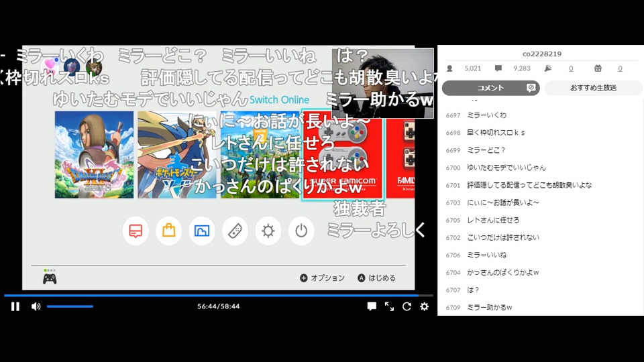Pause the video playback
The width and height of the screenshot is (644, 362).
[15, 306]
